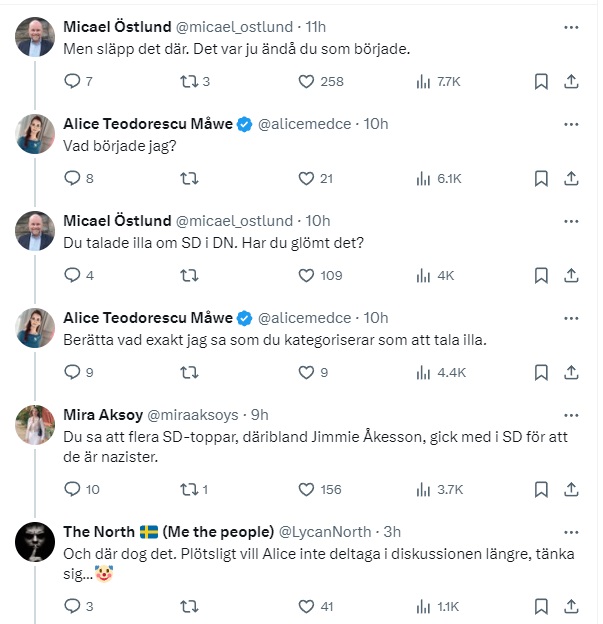603x624 pixels.
Task: Bookmark The North's tweet
Action: coord(540,605)
